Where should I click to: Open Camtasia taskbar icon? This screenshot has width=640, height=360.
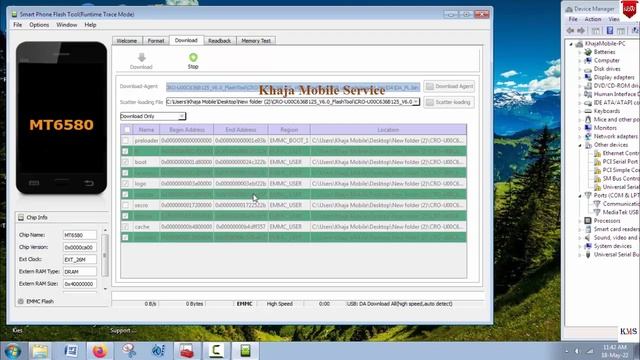pyautogui.click(x=216, y=351)
